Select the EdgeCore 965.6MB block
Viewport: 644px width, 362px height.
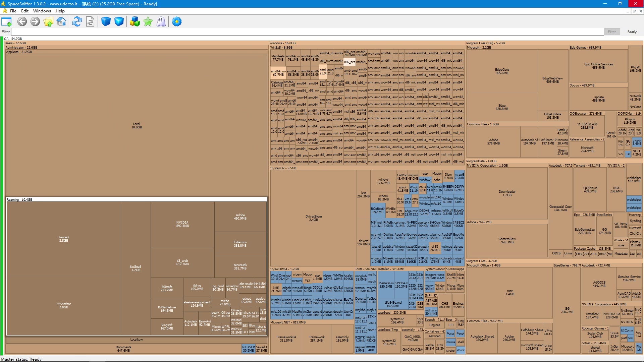502,71
